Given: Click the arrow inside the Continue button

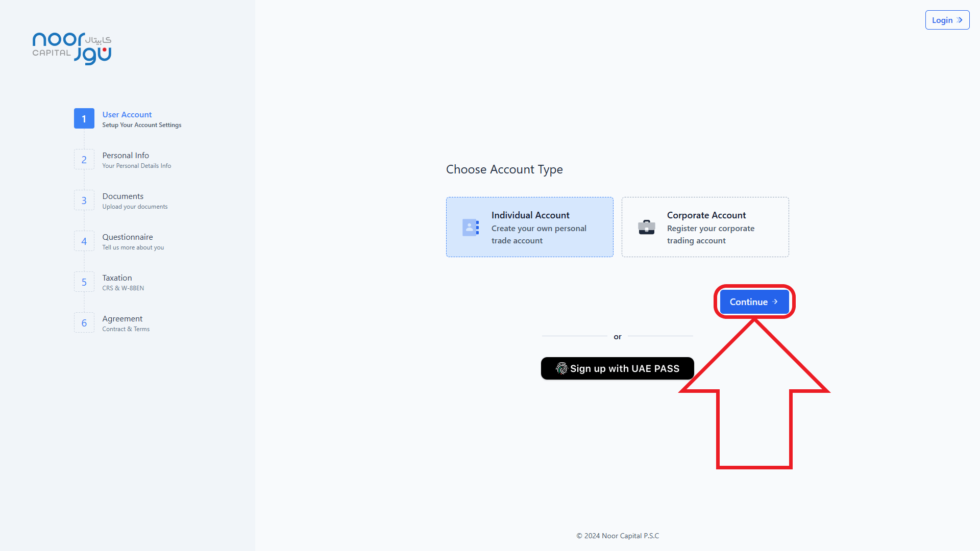Looking at the screenshot, I should click(775, 302).
